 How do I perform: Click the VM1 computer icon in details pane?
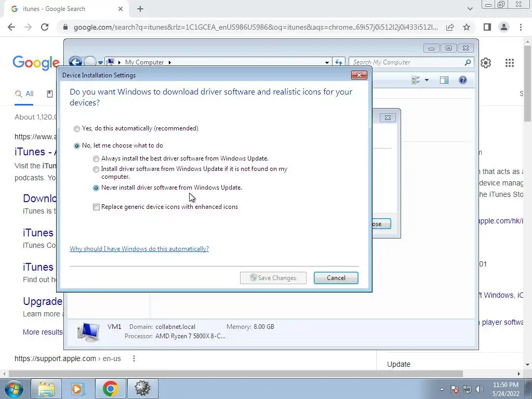[88, 332]
